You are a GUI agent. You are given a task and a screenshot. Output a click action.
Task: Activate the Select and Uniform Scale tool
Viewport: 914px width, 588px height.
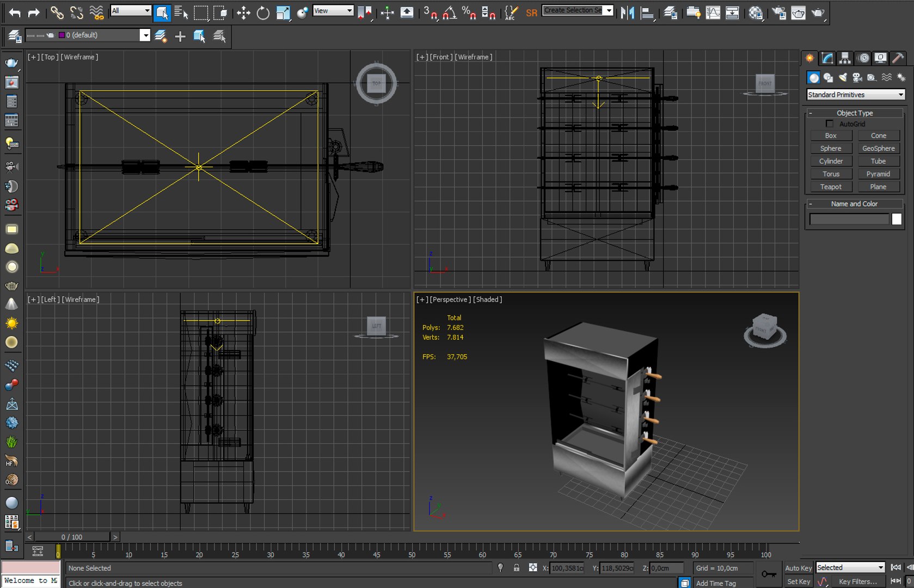[283, 12]
